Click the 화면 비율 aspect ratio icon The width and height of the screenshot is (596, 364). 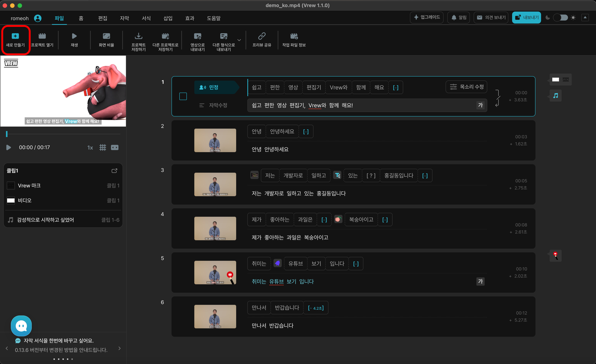coord(106,36)
